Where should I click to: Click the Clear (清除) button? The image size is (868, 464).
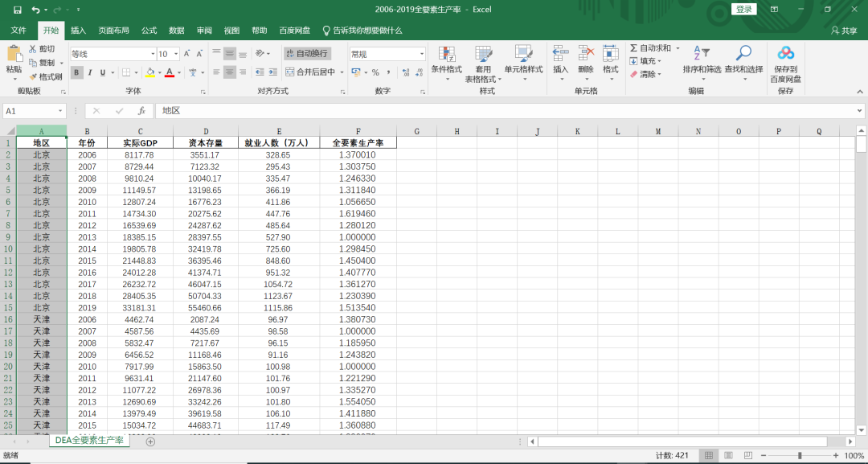[x=646, y=74]
